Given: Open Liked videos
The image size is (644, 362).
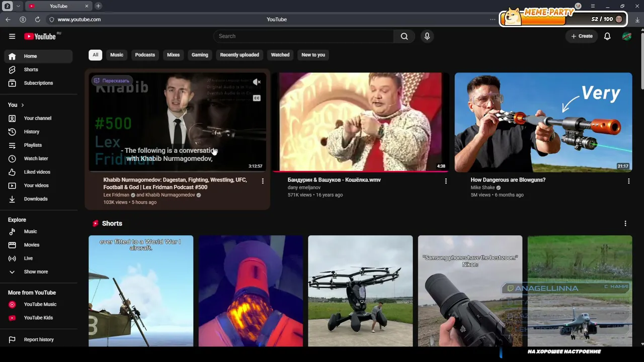Looking at the screenshot, I should pyautogui.click(x=38, y=172).
